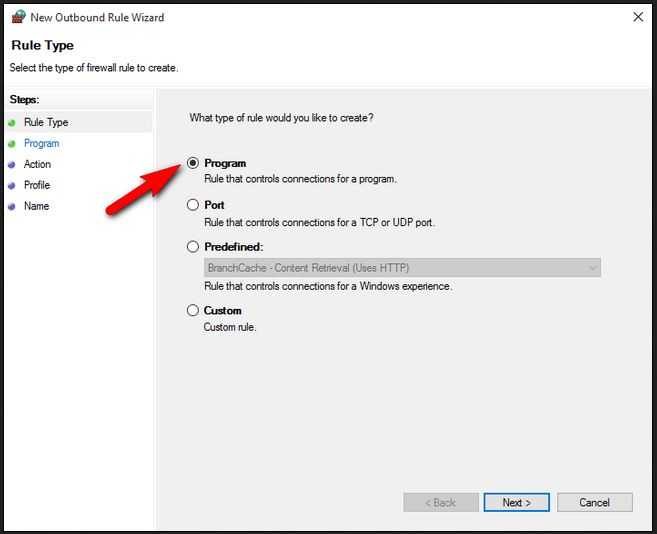Image resolution: width=657 pixels, height=534 pixels.
Task: Select the Port radio button
Action: tap(193, 205)
